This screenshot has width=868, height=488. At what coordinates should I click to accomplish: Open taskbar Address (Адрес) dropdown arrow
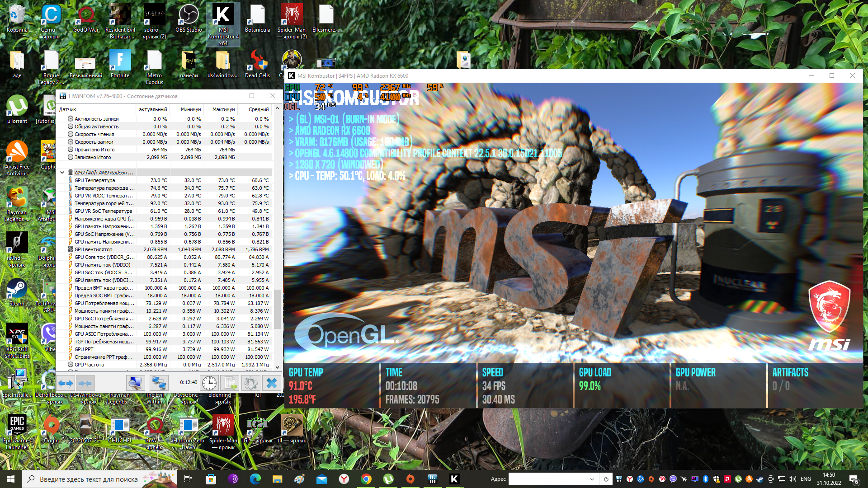click(x=592, y=479)
